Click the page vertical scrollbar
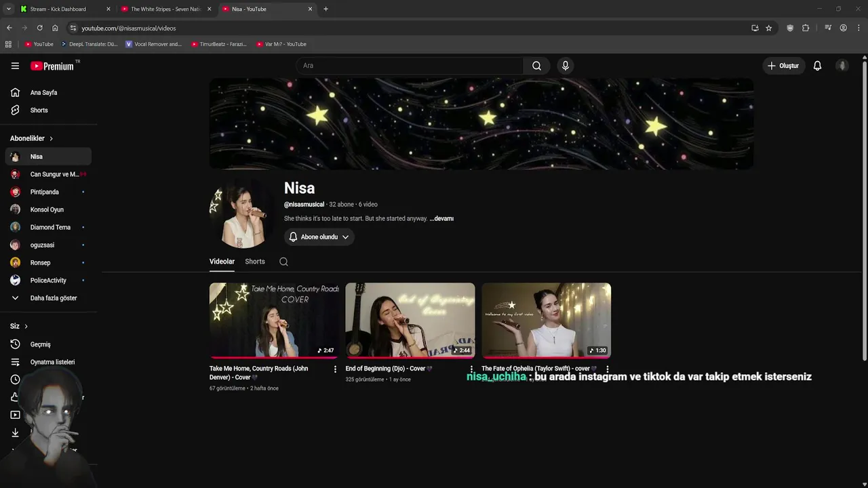 tap(865, 210)
